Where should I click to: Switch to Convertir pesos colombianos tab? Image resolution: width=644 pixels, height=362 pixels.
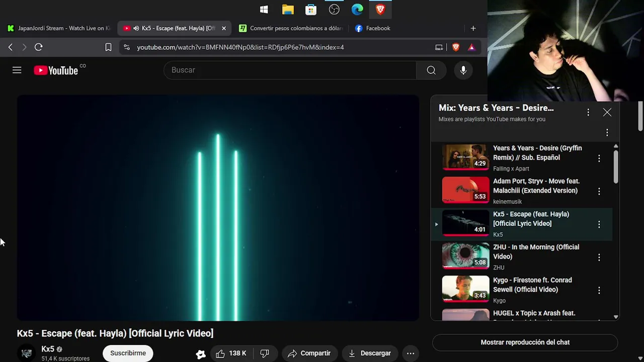(x=291, y=29)
